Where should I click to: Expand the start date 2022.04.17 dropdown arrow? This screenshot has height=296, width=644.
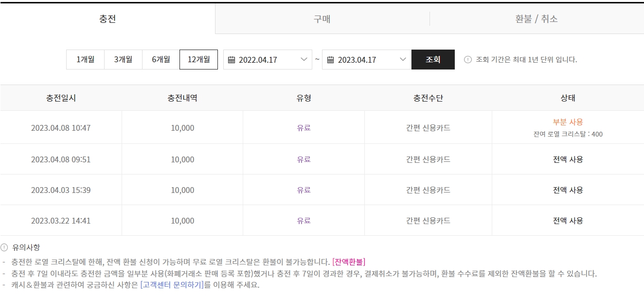coord(304,59)
